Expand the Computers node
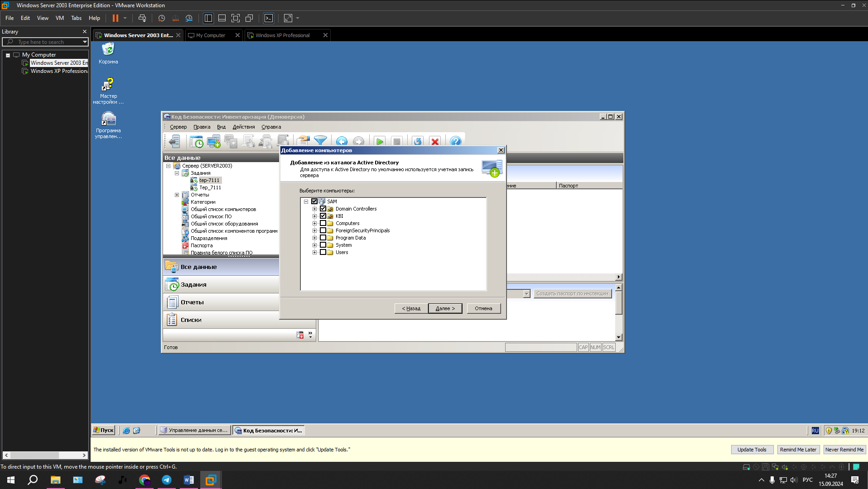The width and height of the screenshot is (868, 489). (x=314, y=223)
